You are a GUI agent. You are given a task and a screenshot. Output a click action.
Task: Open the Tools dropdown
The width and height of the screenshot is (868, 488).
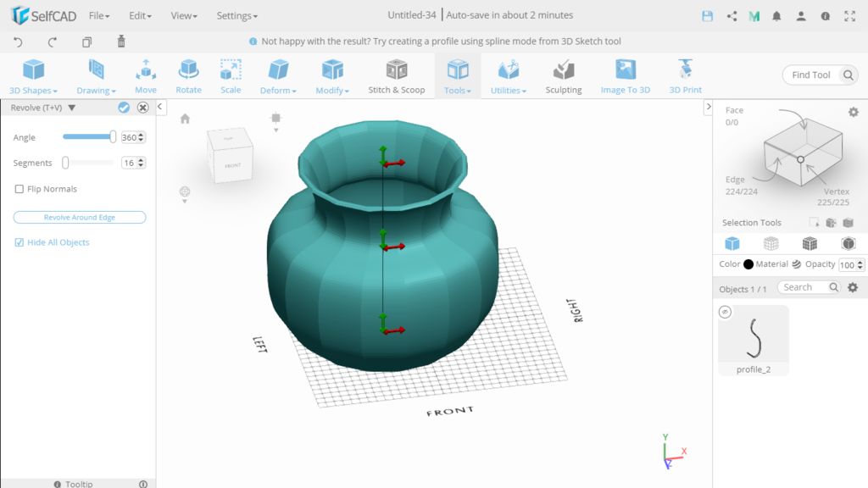pyautogui.click(x=457, y=76)
